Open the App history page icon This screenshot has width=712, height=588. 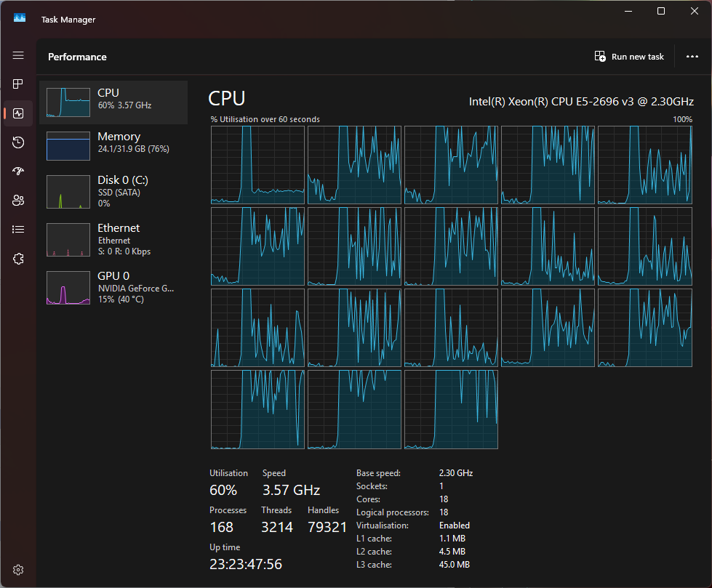coord(18,142)
